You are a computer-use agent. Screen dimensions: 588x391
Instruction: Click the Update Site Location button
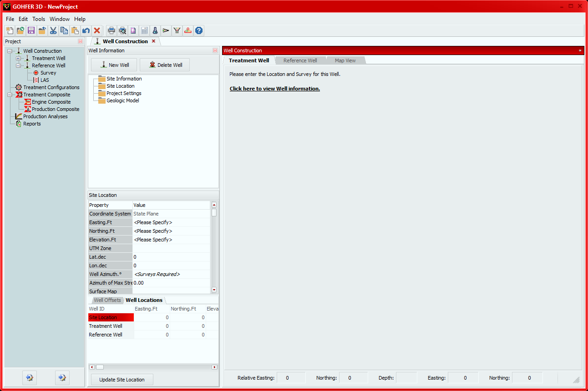click(x=122, y=380)
